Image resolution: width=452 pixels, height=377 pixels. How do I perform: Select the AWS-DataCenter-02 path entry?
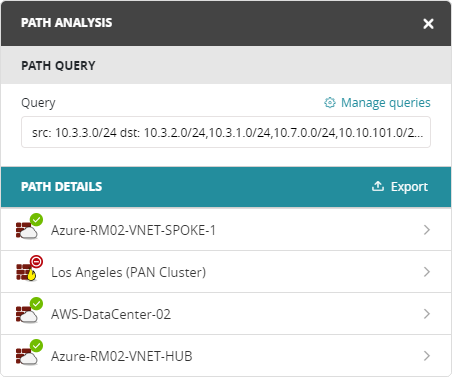coord(226,314)
